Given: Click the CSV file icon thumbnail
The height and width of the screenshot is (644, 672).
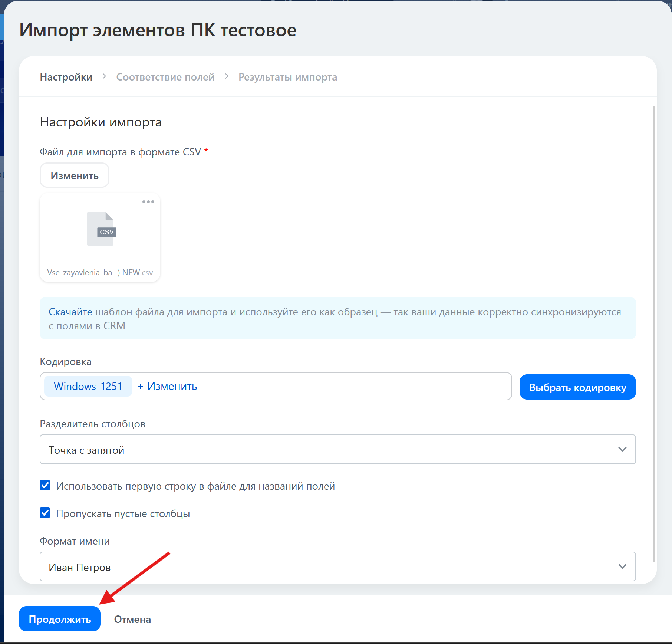Looking at the screenshot, I should pos(102,229).
